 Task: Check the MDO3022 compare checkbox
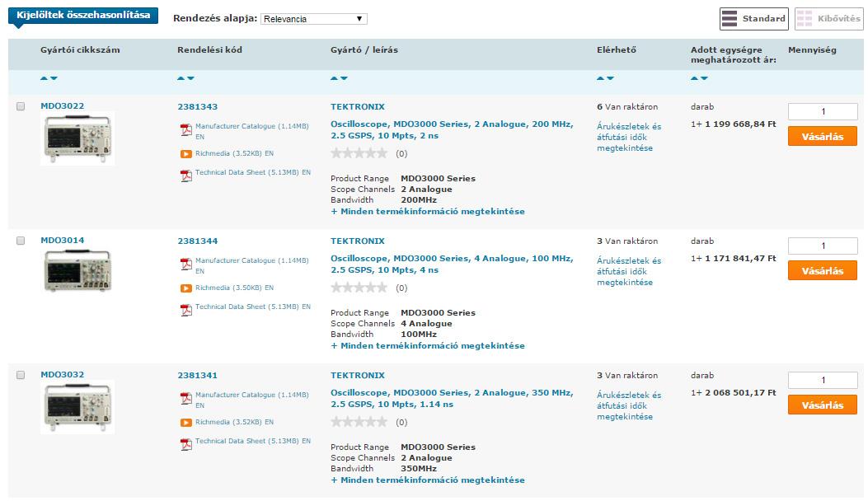coord(21,106)
